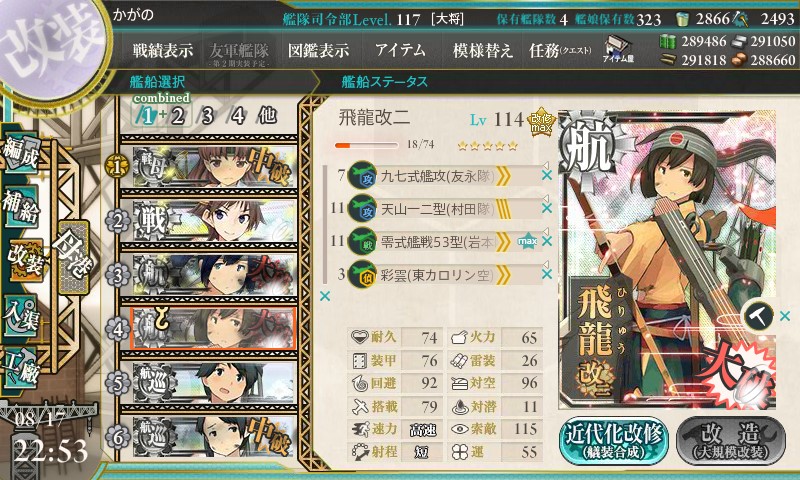Click the torpedo bomber icon of 九七式艦攻(友永隊)

point(362,175)
